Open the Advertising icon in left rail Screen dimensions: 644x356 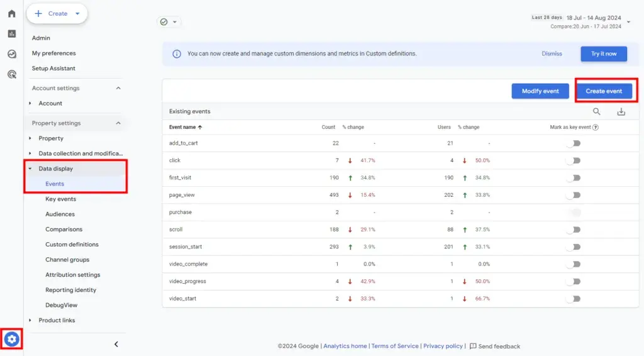point(11,74)
